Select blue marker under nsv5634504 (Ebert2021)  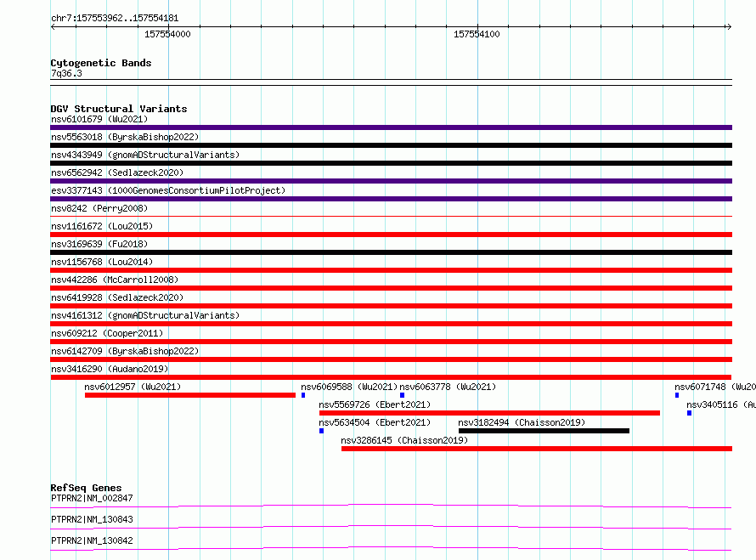[x=322, y=431]
